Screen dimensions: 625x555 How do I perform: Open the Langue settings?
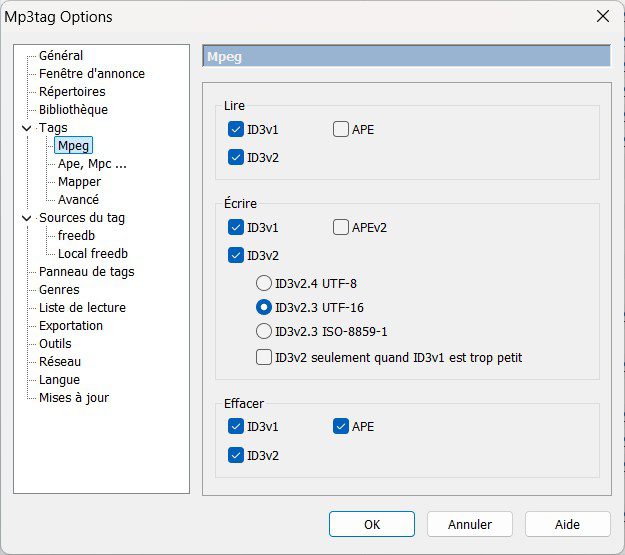coord(59,380)
